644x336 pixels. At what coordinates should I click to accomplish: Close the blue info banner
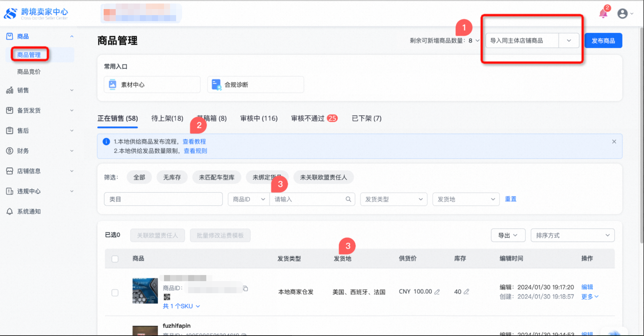[614, 142]
